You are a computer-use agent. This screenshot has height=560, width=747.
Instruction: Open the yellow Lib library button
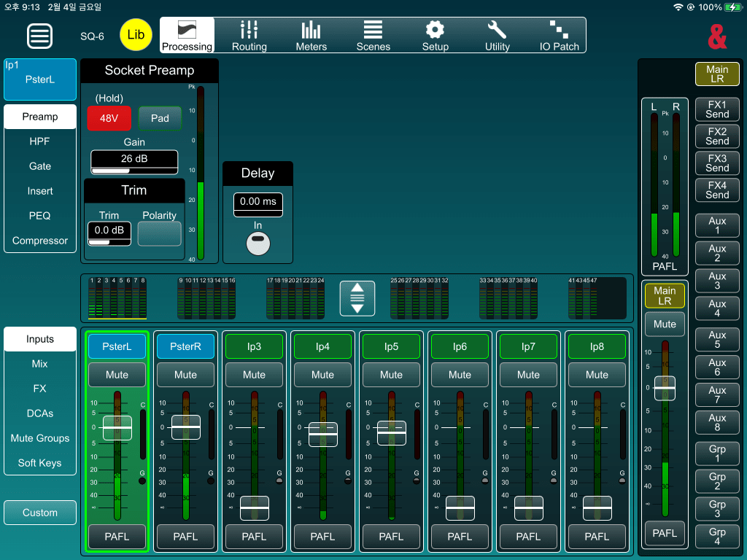tap(136, 35)
